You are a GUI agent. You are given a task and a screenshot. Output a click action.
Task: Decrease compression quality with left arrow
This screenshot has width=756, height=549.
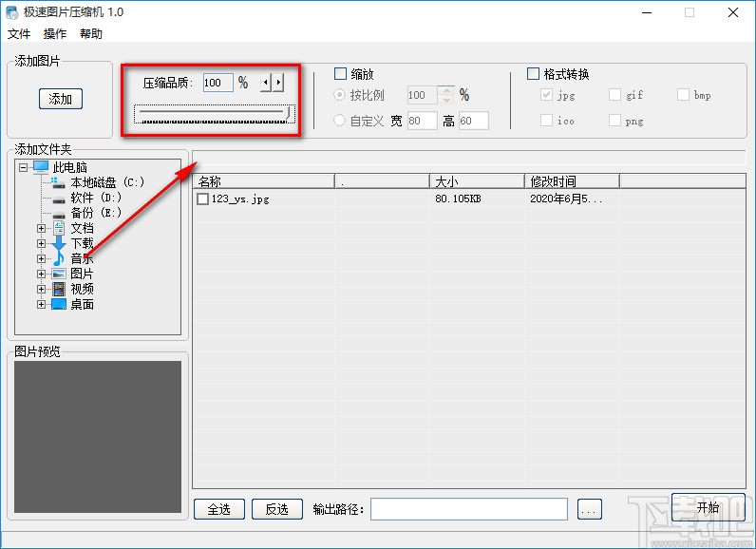pos(266,83)
